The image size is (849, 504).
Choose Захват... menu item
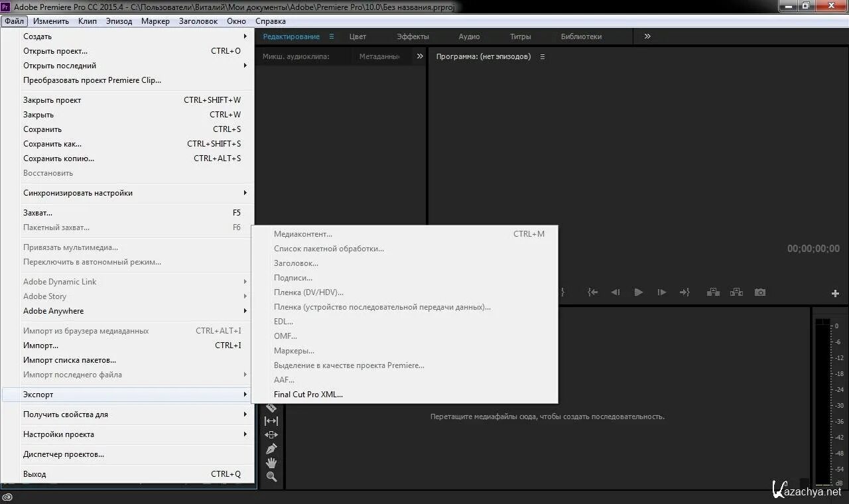127,213
